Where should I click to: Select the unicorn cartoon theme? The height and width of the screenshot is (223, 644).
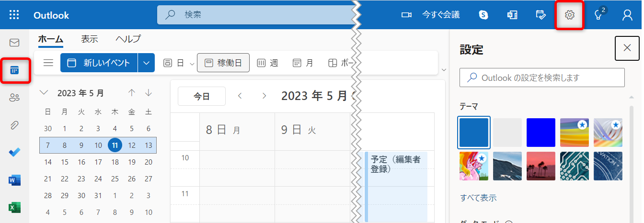pos(474,166)
